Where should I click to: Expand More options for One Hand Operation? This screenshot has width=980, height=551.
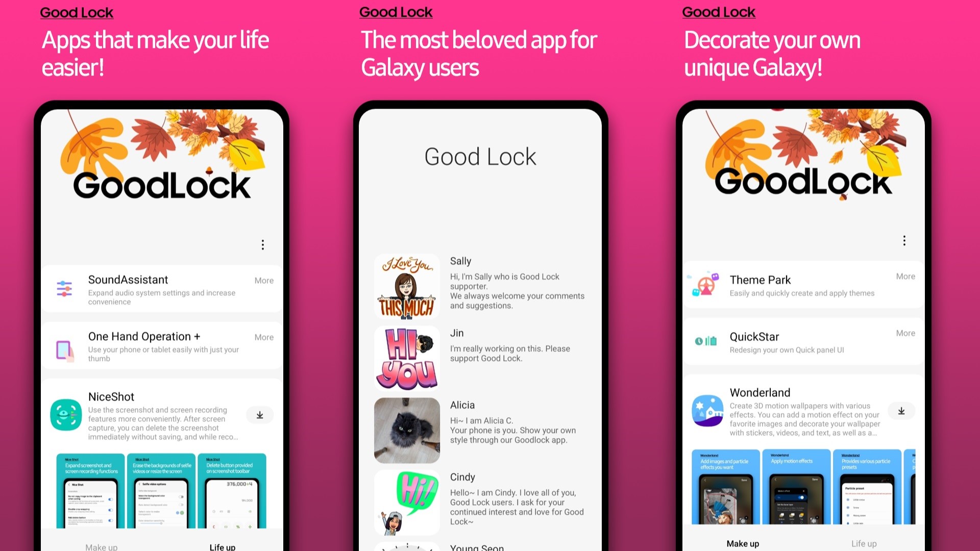tap(262, 336)
